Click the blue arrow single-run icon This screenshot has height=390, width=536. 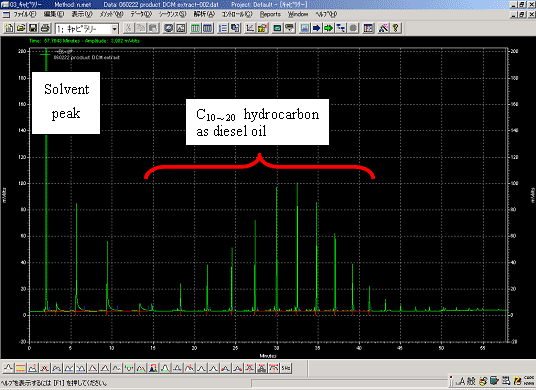click(x=317, y=28)
